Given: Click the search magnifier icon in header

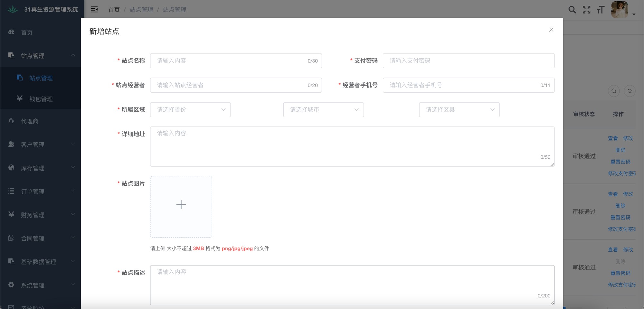Looking at the screenshot, I should pyautogui.click(x=572, y=10).
